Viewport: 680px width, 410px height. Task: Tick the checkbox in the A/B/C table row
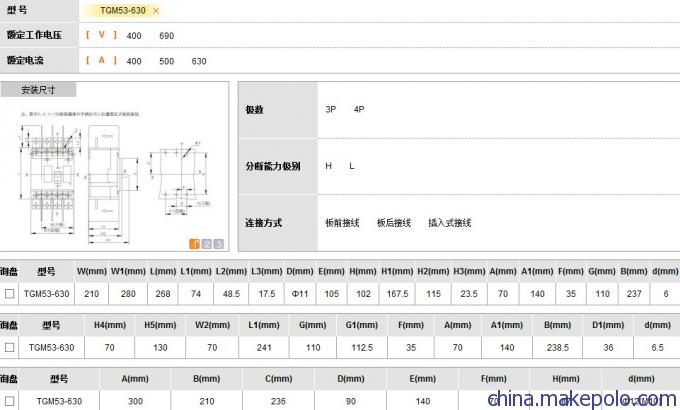pyautogui.click(x=10, y=401)
